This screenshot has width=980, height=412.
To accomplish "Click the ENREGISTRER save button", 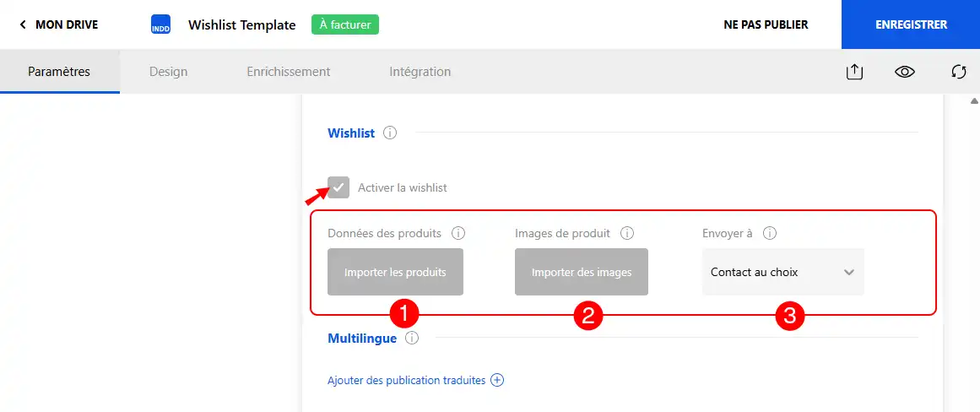I will click(x=911, y=24).
